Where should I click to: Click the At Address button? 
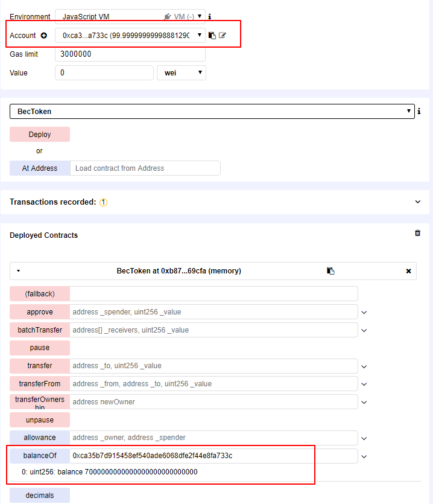coord(40,168)
